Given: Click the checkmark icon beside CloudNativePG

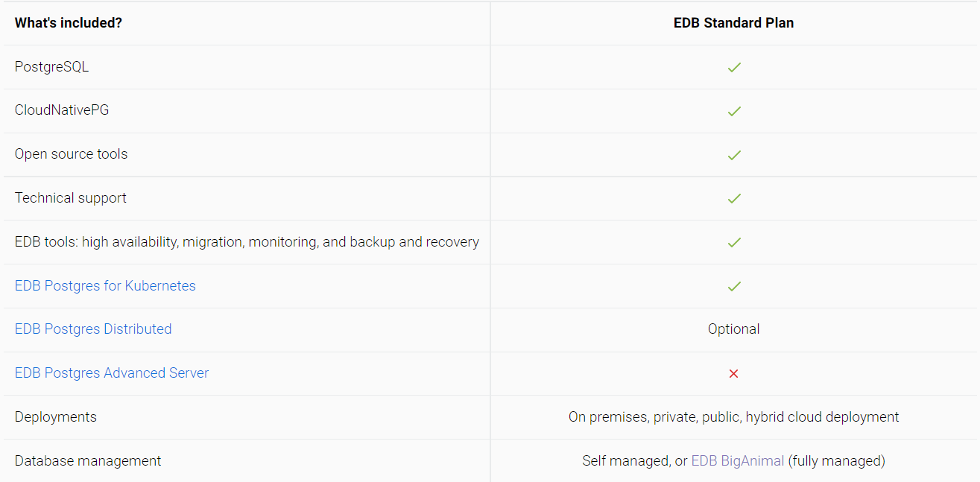Looking at the screenshot, I should tap(734, 111).
